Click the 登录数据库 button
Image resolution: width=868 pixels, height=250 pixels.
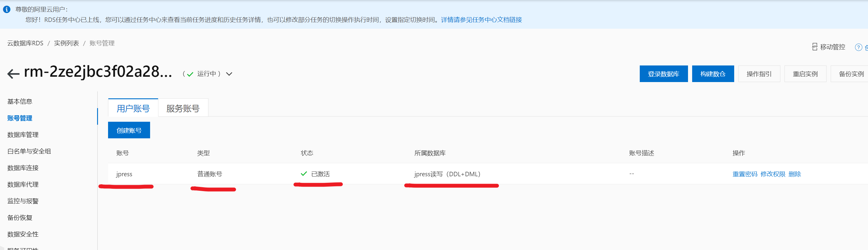[x=663, y=74]
